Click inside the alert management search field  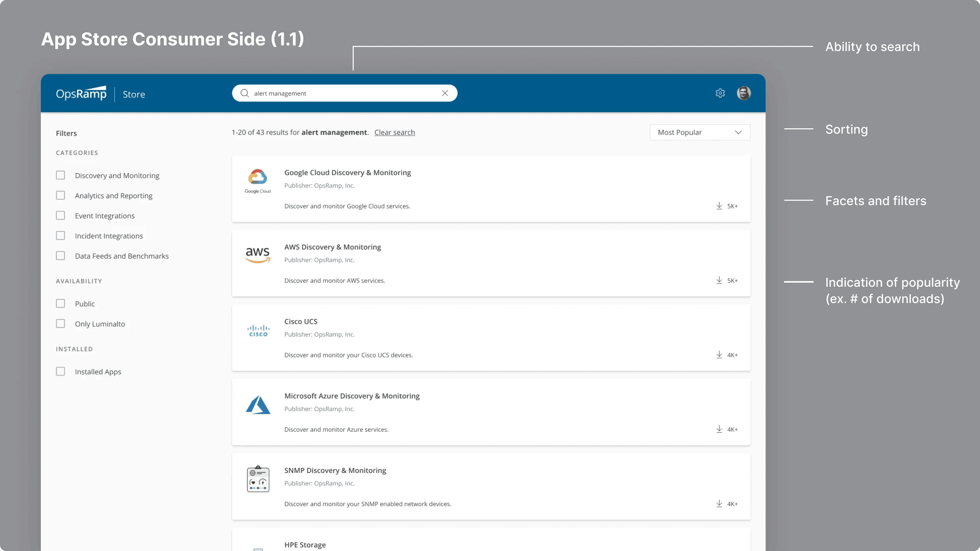pyautogui.click(x=345, y=93)
